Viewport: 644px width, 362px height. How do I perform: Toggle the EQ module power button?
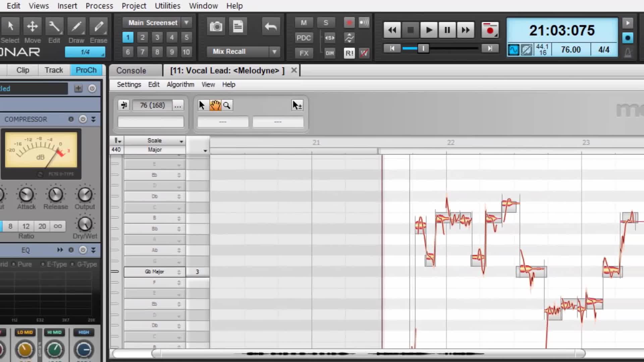coord(83,250)
